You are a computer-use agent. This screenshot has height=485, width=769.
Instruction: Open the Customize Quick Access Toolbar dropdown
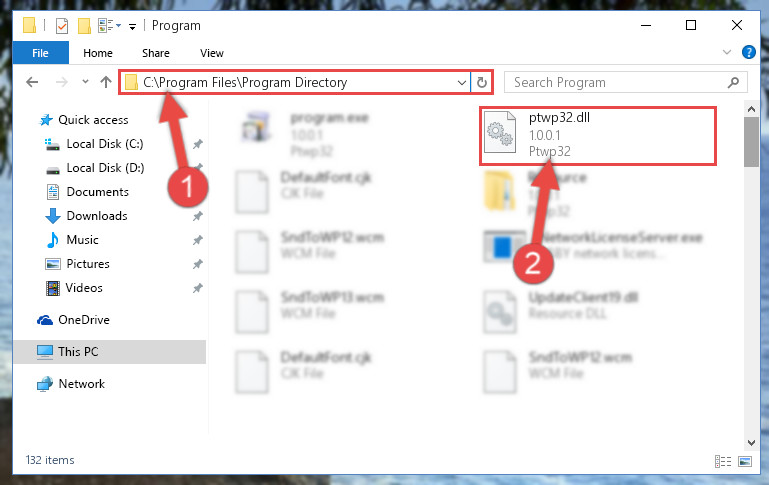[132, 26]
